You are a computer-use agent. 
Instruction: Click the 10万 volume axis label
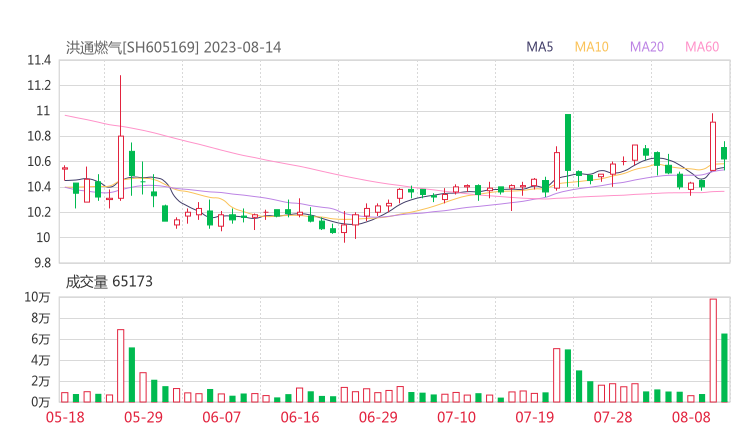click(x=37, y=297)
